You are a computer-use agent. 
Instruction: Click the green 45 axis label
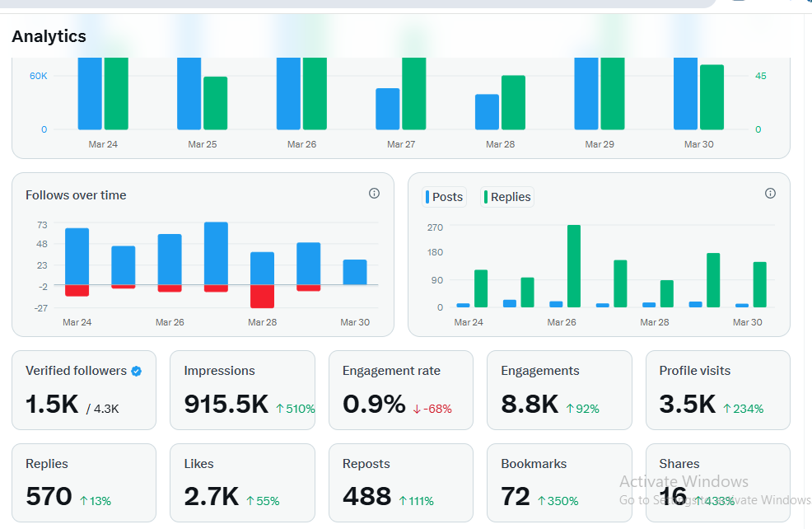tap(761, 76)
